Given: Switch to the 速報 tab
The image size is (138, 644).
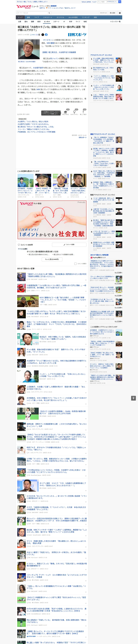Looking at the screenshot, I should click(x=28, y=17).
